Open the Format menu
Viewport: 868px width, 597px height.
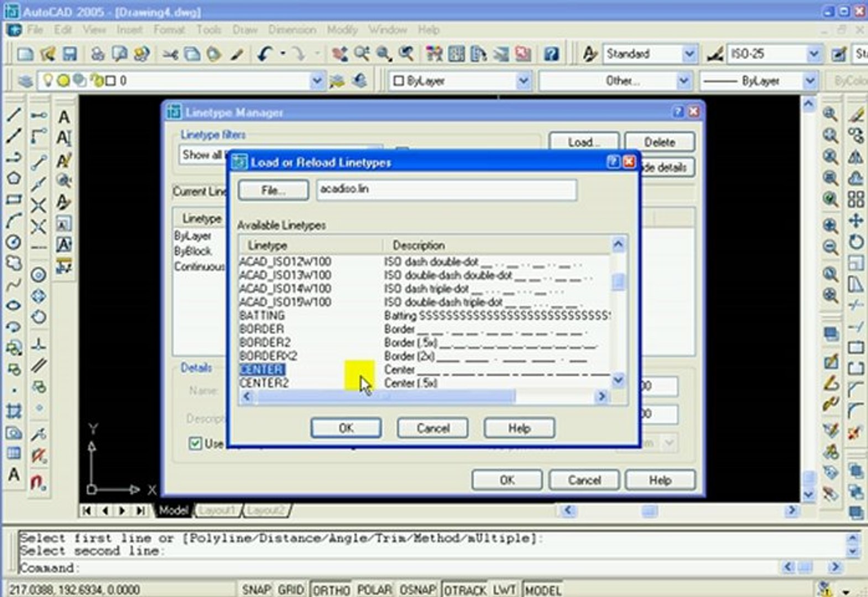click(x=169, y=29)
